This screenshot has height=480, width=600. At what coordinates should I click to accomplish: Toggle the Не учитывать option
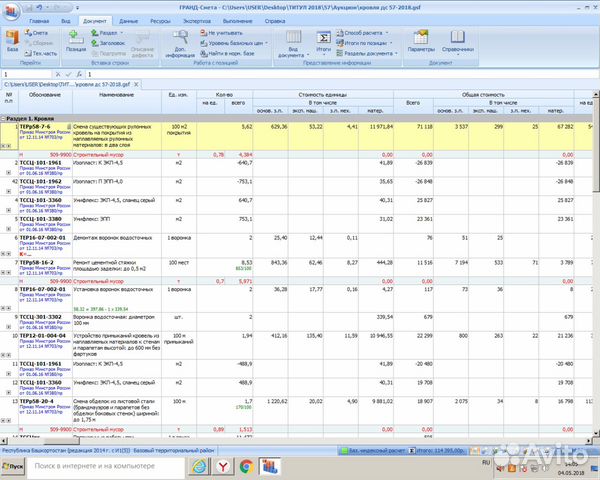pos(224,33)
